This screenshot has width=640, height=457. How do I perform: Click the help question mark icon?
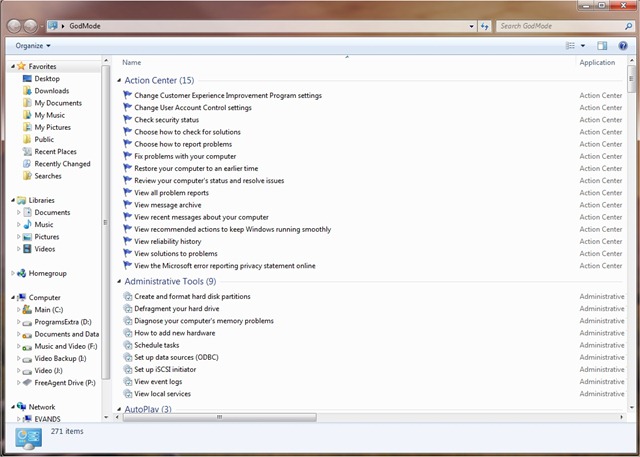(623, 46)
